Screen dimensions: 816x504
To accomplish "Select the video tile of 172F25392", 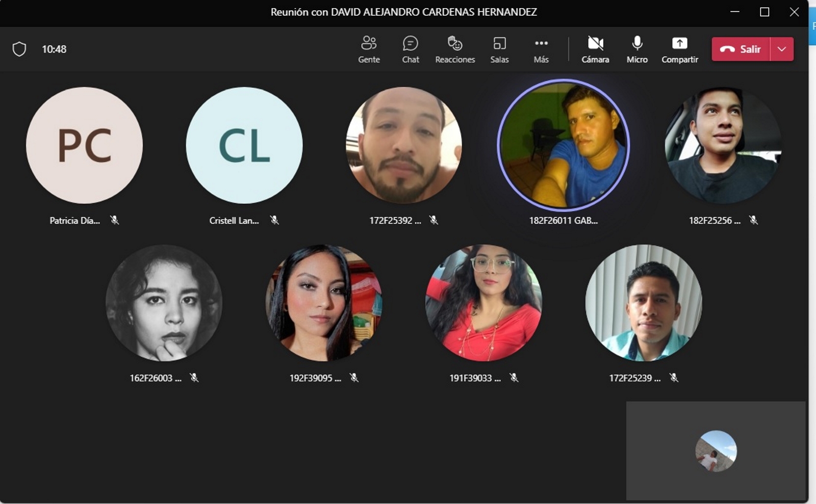I will [x=404, y=145].
